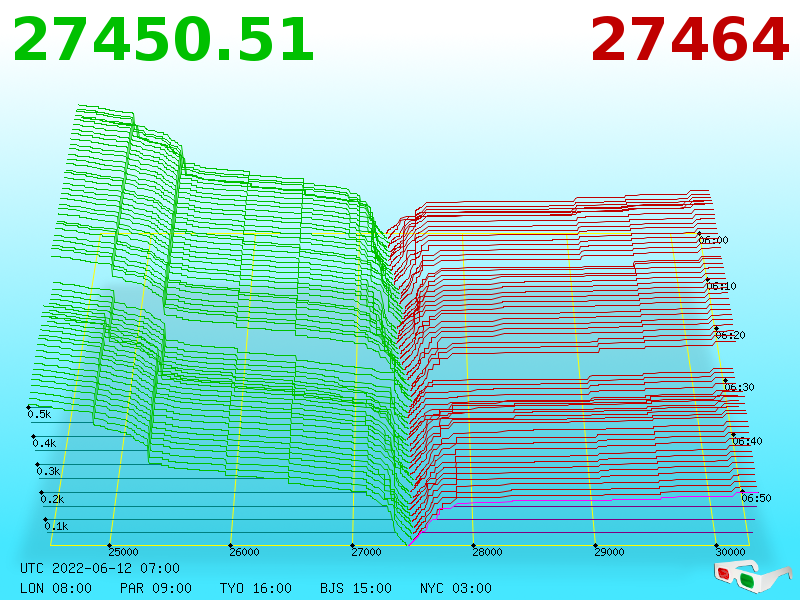Click the 06:20 time axis marker

(730, 335)
